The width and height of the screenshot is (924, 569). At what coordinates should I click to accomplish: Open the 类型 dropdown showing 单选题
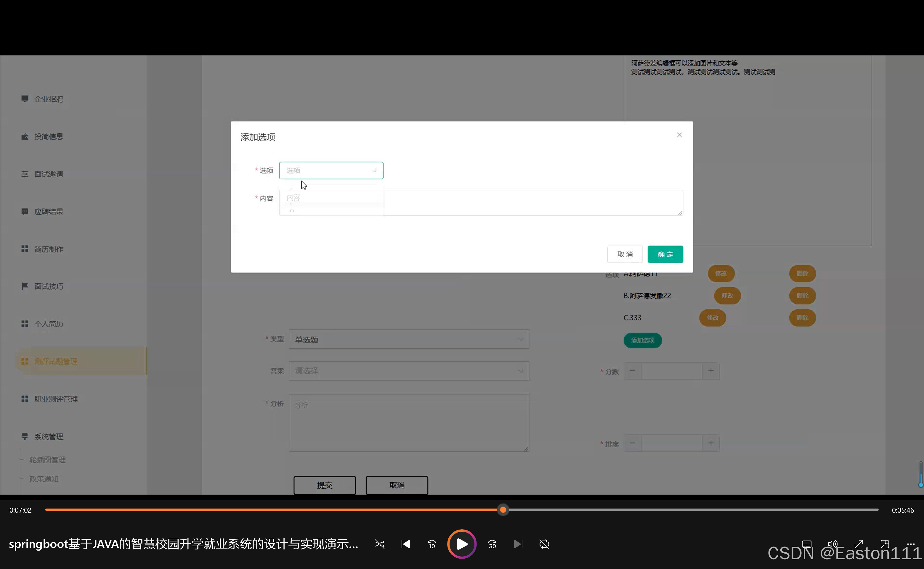[x=408, y=339]
